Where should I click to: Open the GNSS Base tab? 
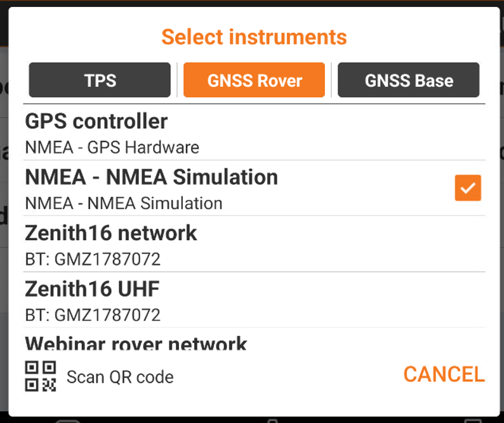409,80
